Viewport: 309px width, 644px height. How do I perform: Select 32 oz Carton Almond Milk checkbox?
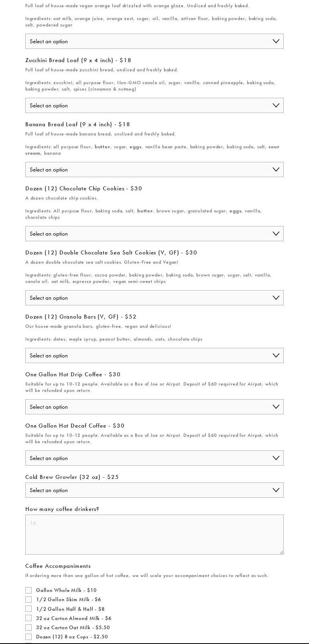pos(28,618)
